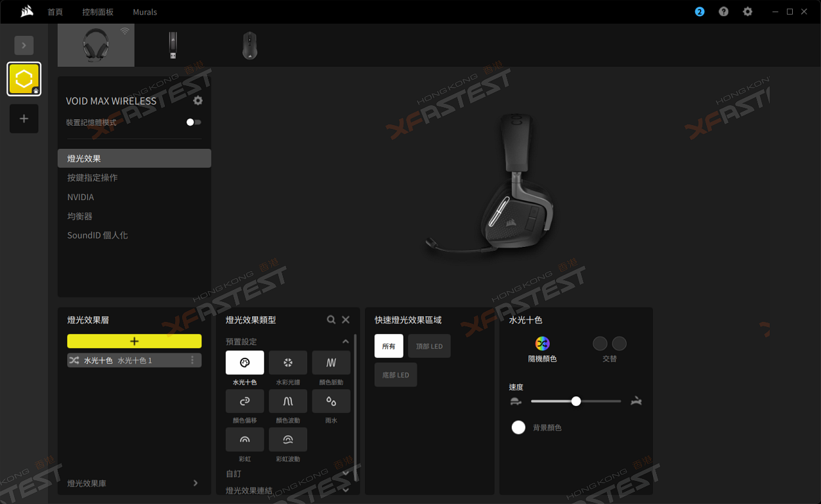
Task: Toggle 裝置記憶體模式 switch
Action: (x=193, y=122)
